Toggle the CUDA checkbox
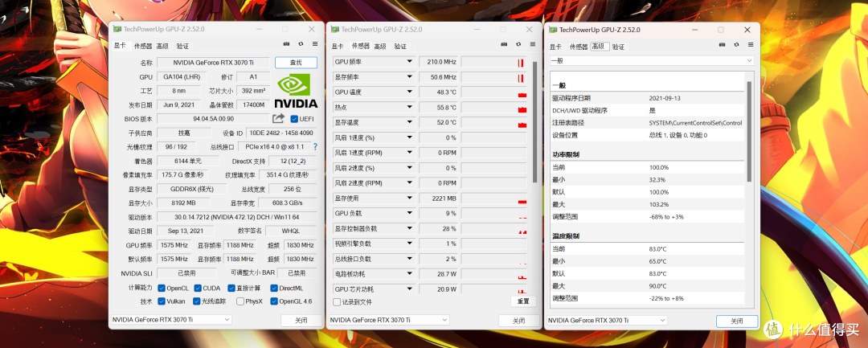This screenshot has height=348, width=868. pos(197,289)
